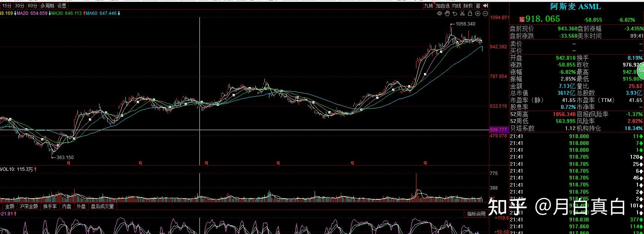Click the 总市值 3612亿 value
The image size is (644, 234).
coord(566,93)
